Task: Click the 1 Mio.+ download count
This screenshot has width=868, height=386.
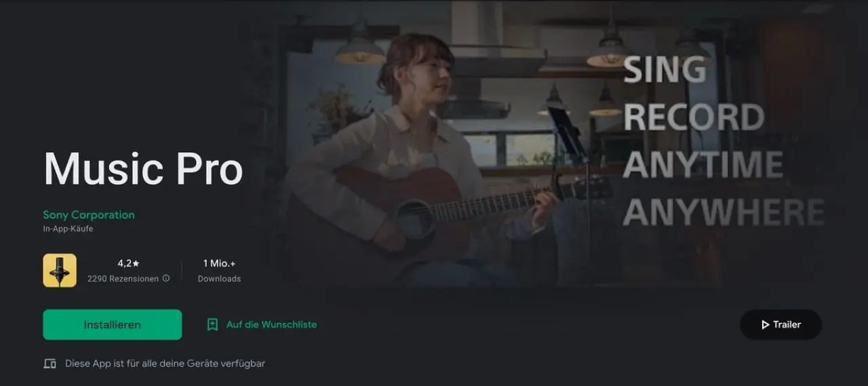Action: tap(219, 263)
